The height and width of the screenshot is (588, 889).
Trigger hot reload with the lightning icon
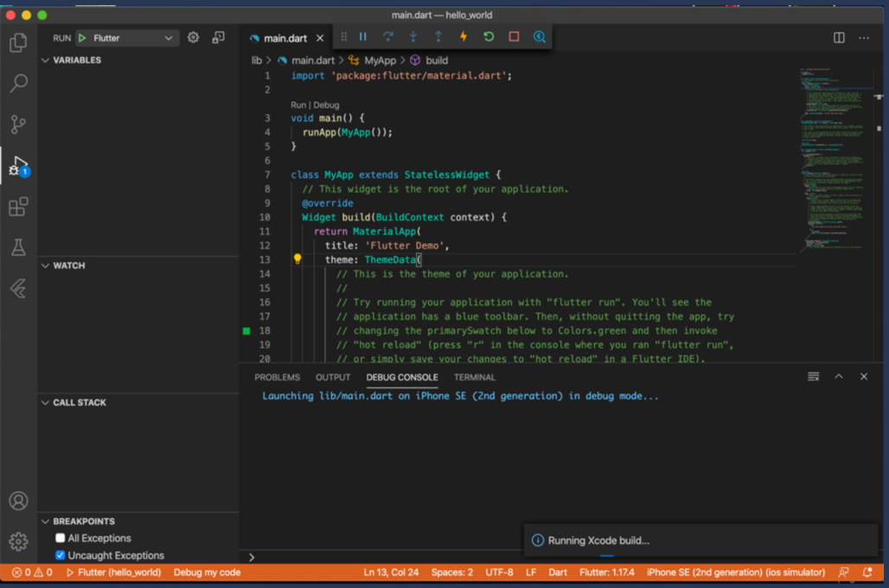(x=463, y=36)
